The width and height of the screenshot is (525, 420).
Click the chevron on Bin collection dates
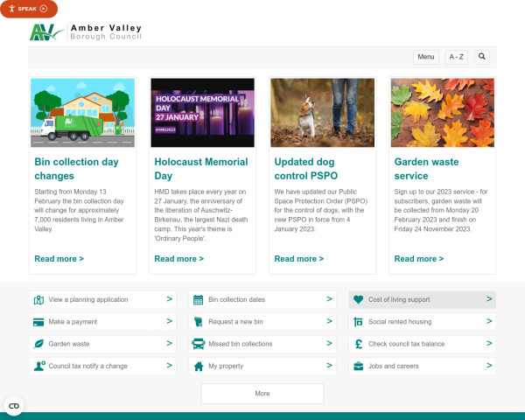point(330,298)
